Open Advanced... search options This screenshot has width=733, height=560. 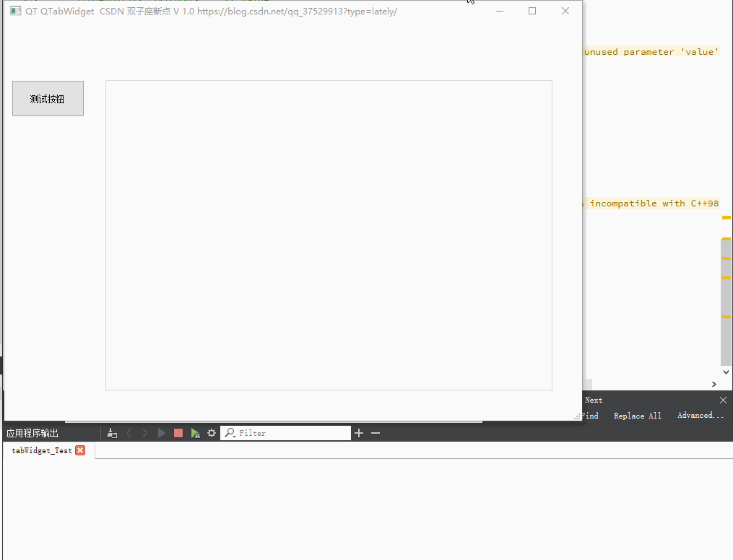coord(701,415)
